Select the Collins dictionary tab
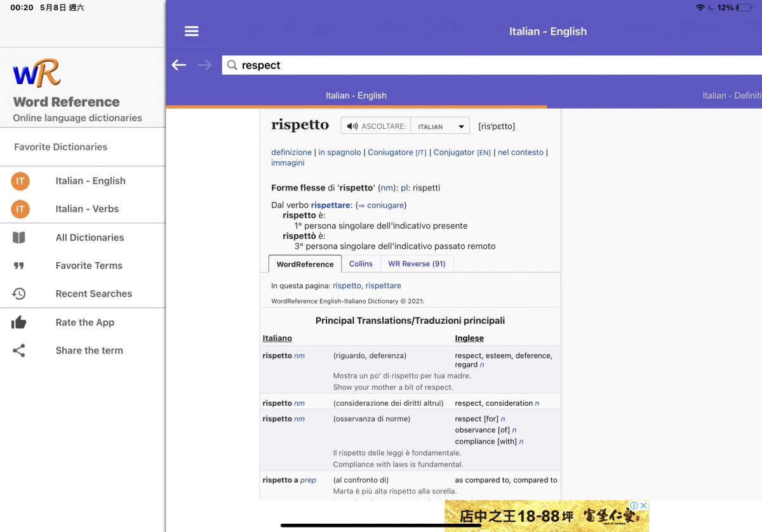 click(x=361, y=263)
